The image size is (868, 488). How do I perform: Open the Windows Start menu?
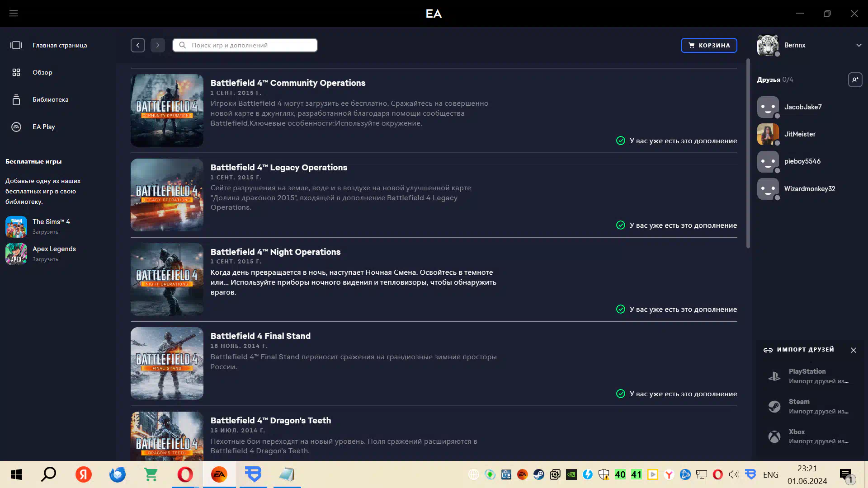pos(16,474)
